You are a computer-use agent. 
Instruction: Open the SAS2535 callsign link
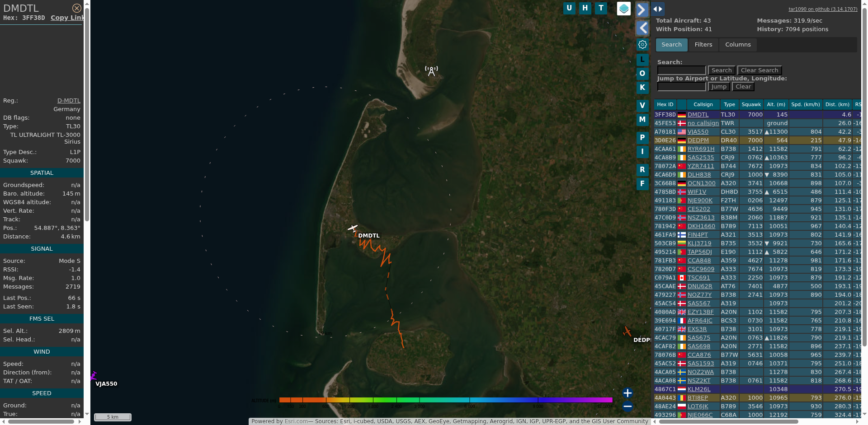(x=701, y=158)
